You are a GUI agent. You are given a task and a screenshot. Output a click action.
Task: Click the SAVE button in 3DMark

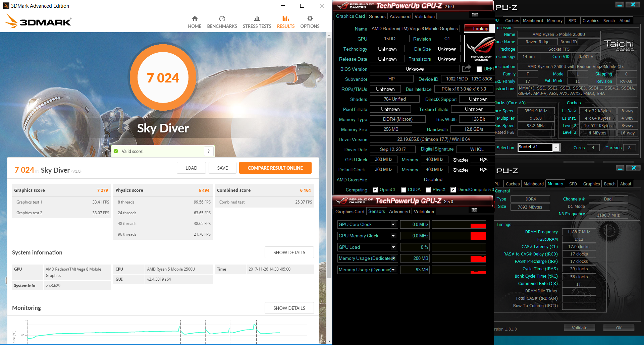[x=222, y=168]
